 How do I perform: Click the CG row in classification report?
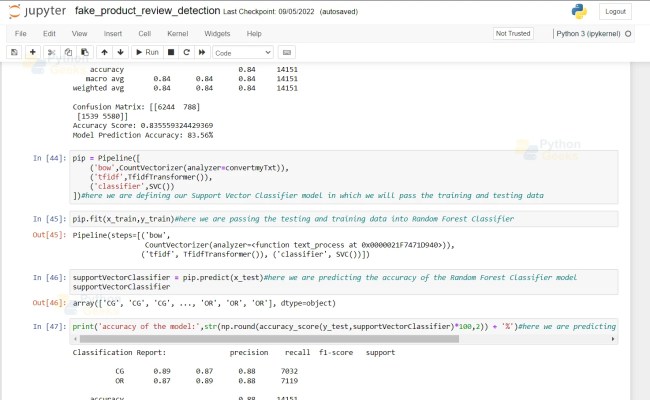tap(206, 371)
